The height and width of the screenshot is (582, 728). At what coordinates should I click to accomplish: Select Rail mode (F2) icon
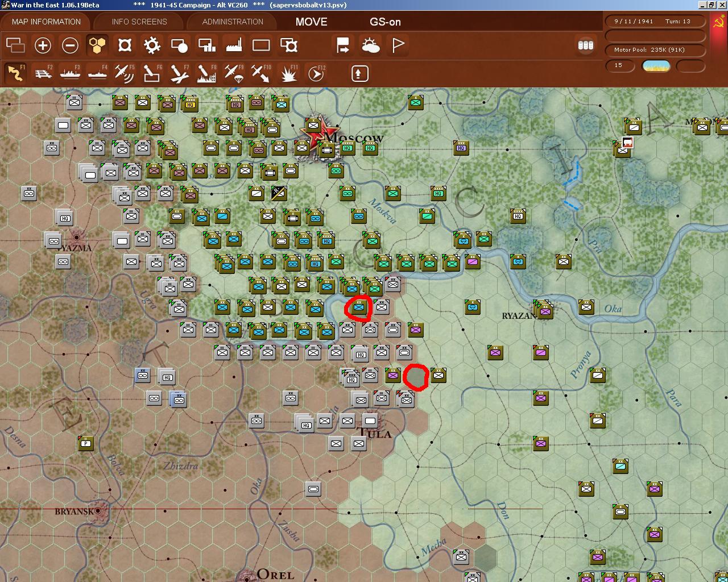click(x=43, y=73)
